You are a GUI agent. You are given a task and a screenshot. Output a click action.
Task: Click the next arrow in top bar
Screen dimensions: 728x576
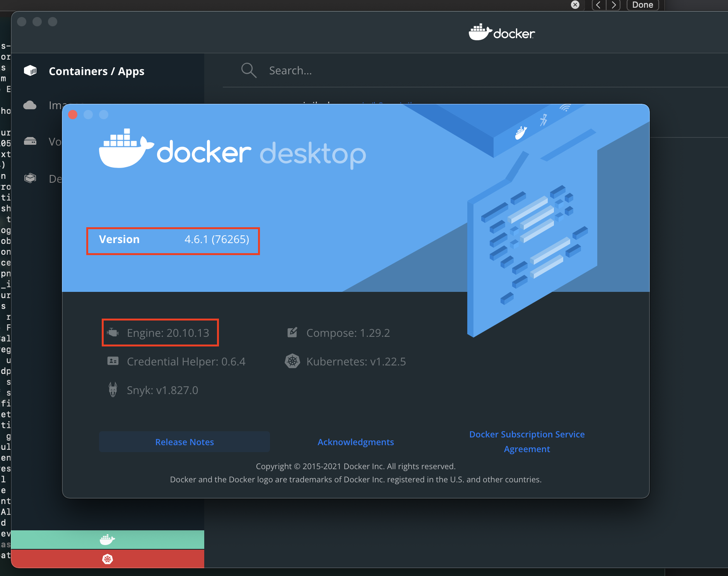tap(614, 5)
